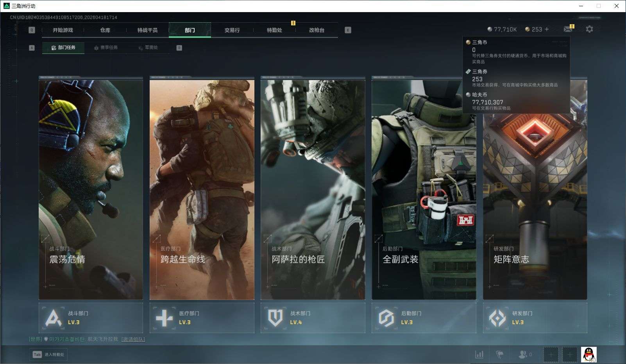Image resolution: width=626 pixels, height=364 pixels.
Task: Click the plus icon to add 三角券
Action: point(547,29)
